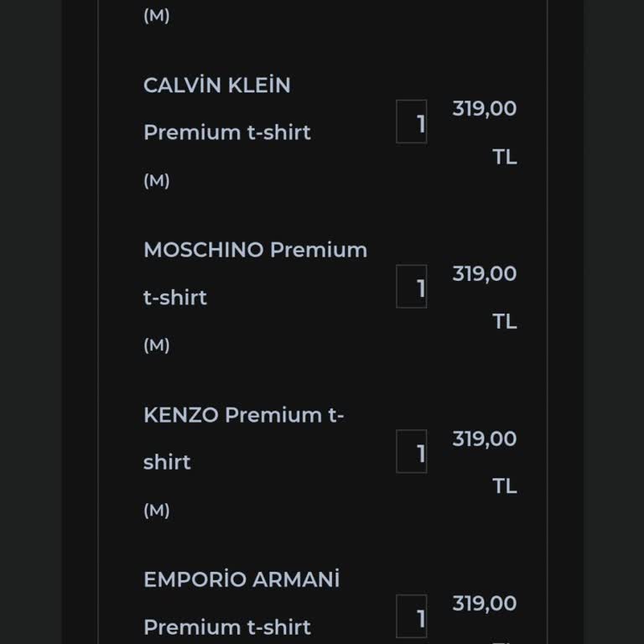Image resolution: width=644 pixels, height=644 pixels.
Task: Click the EMPORİO ARMANİ brand name
Action: (x=241, y=580)
